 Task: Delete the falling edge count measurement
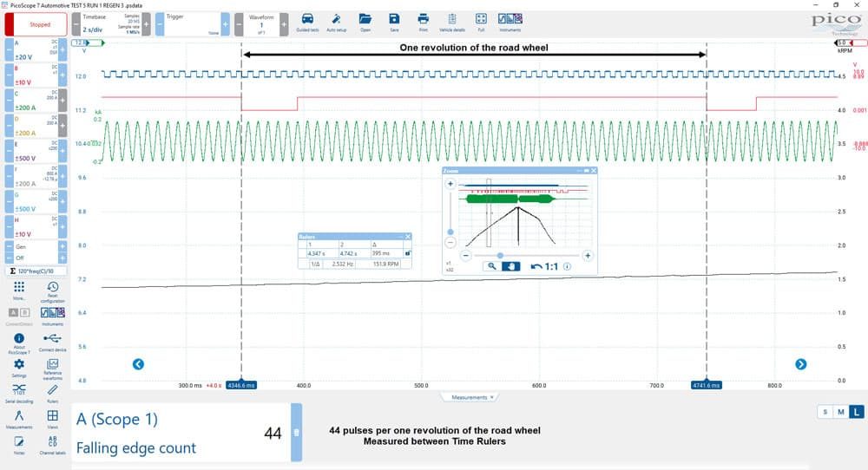[296, 433]
